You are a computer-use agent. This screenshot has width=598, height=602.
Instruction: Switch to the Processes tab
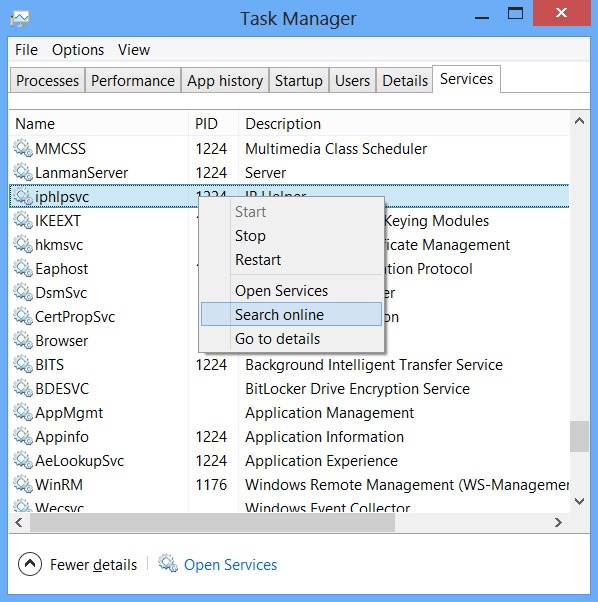click(47, 81)
